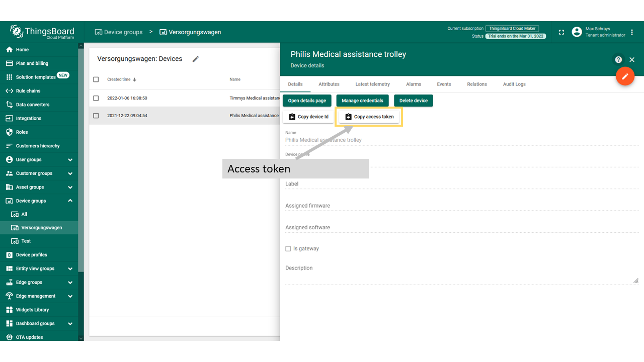Open help for device details
The width and height of the screenshot is (644, 362).
tap(618, 59)
